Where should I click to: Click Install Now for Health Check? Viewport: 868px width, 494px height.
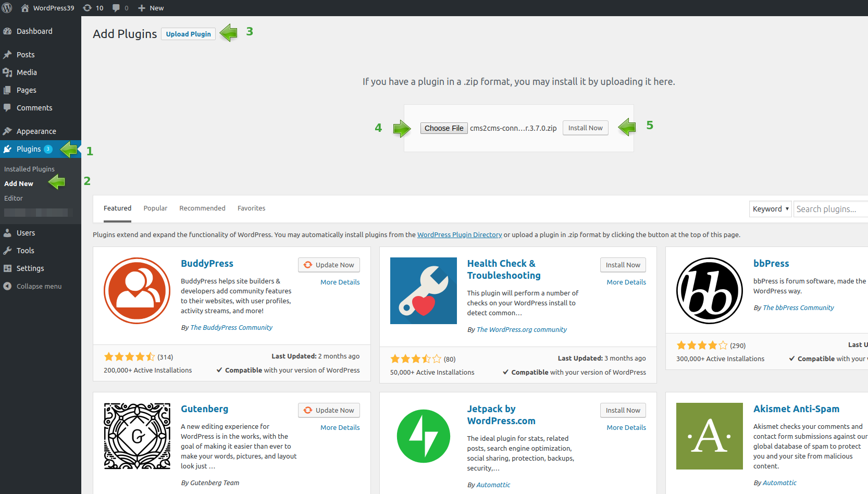pyautogui.click(x=623, y=265)
